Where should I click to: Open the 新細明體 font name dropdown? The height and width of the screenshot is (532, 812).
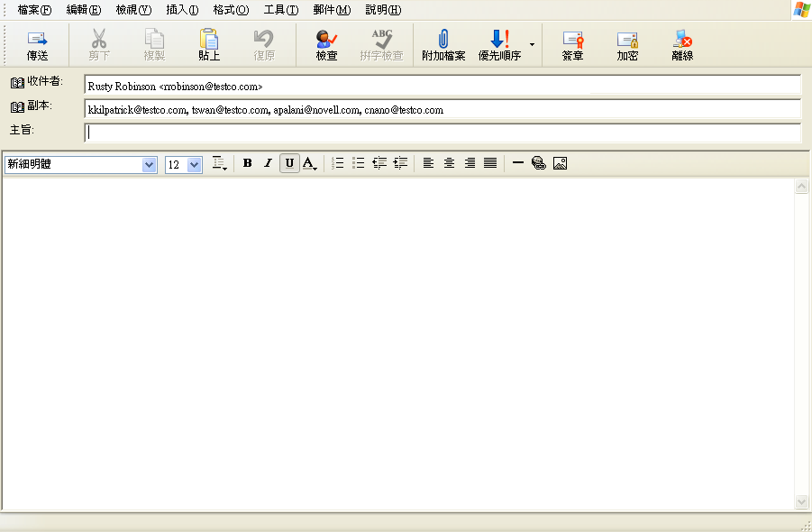point(149,165)
